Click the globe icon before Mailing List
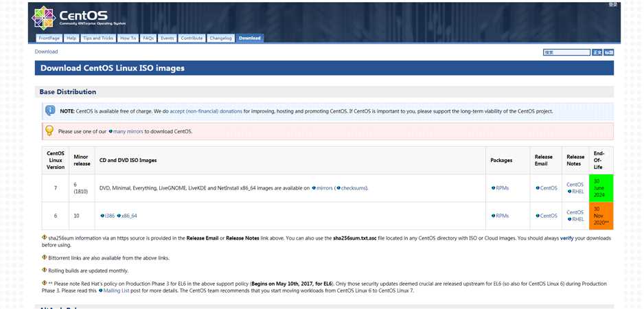This screenshot has height=309, width=644. (101, 290)
